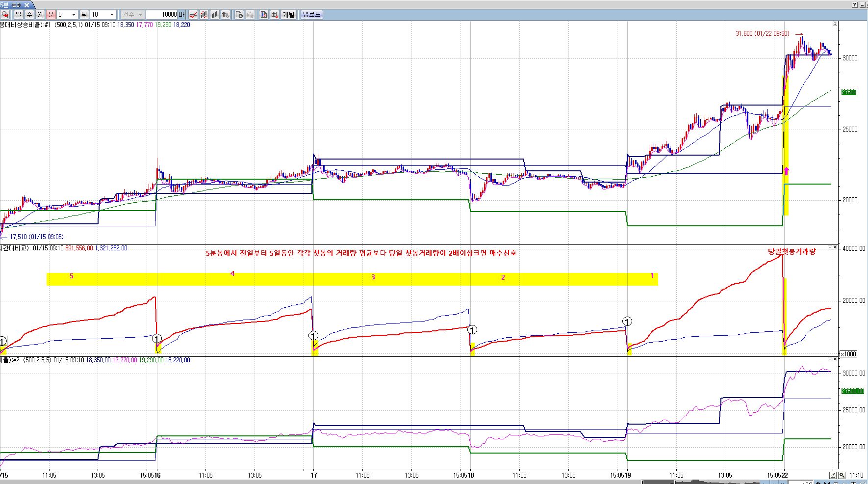Screen dimensions: 868x484
Task: Open the grid table icon
Action: [275, 15]
